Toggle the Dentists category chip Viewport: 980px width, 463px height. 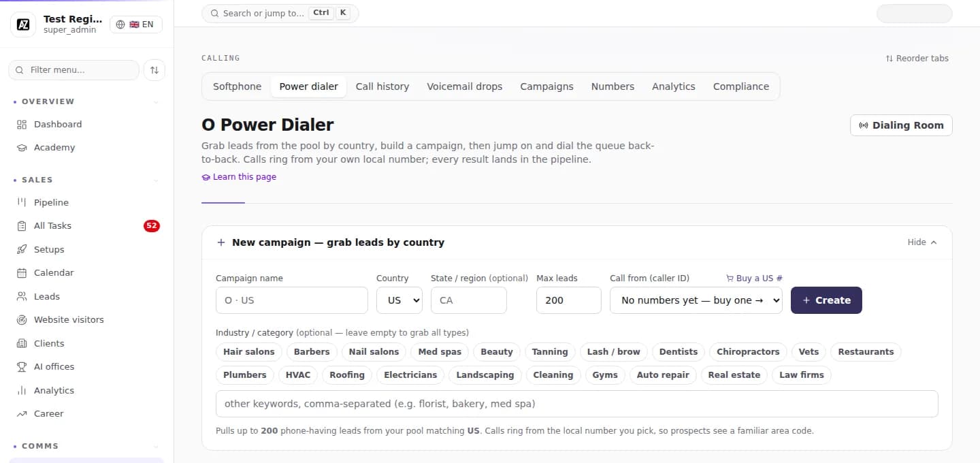pos(679,352)
